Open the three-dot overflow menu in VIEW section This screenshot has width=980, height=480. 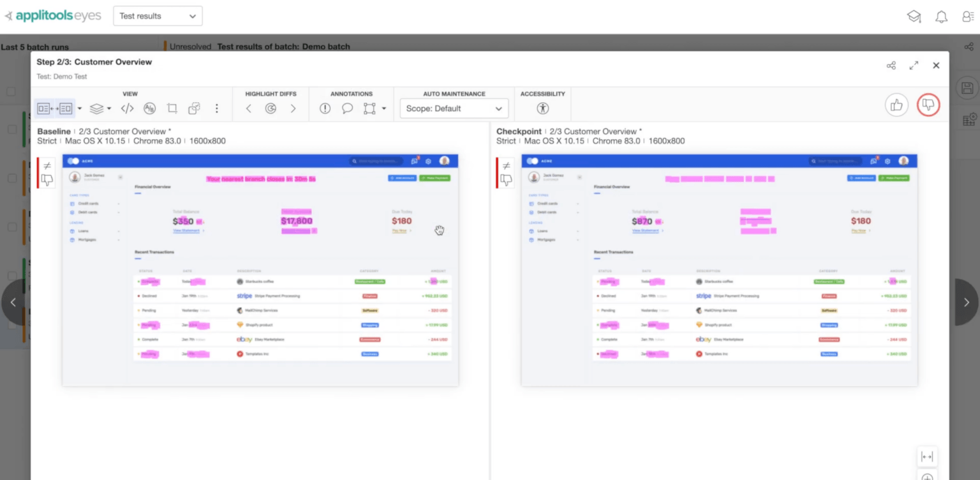point(217,108)
